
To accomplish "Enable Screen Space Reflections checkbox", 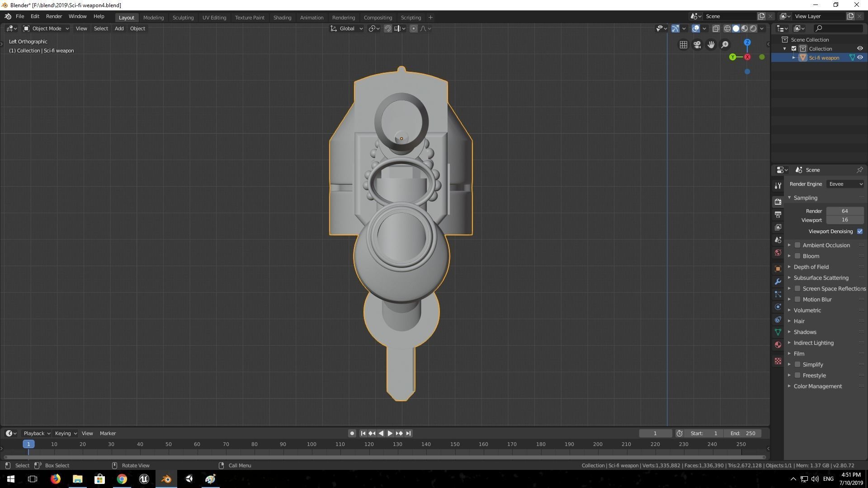I will (x=797, y=289).
